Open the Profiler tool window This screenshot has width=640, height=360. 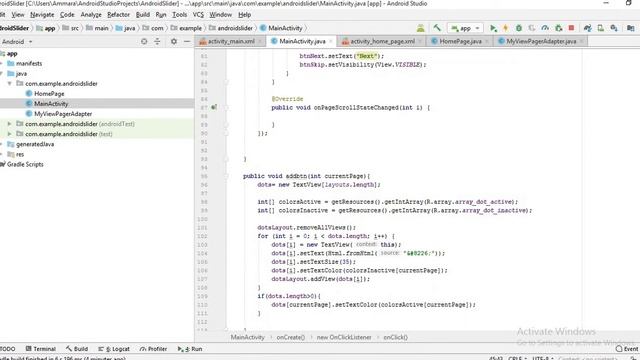pyautogui.click(x=153, y=349)
